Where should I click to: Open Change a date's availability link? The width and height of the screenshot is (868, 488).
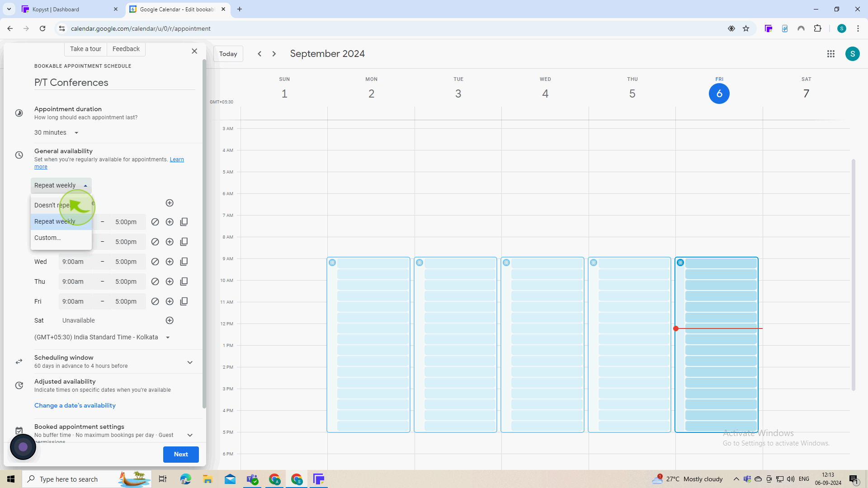coord(75,405)
